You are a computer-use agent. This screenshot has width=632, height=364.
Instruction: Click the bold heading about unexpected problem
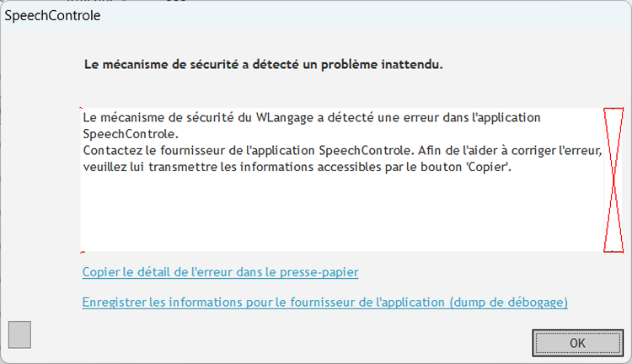point(264,64)
